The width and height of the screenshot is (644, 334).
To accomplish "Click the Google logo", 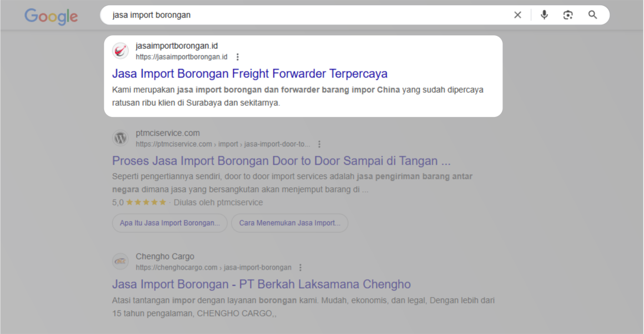I will [x=51, y=16].
